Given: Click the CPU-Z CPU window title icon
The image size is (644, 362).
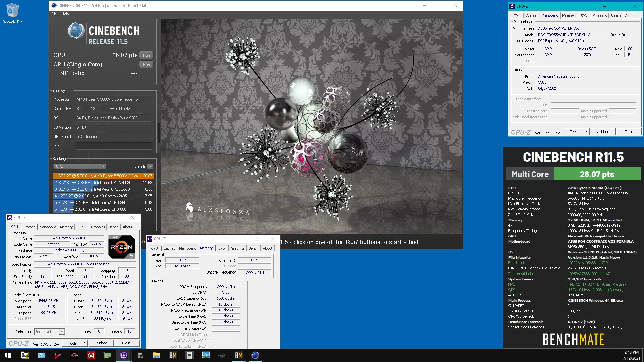Looking at the screenshot, I should coord(10,218).
